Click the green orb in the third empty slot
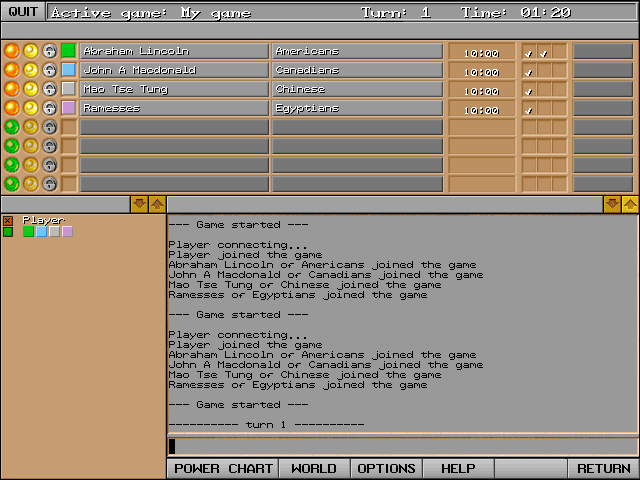The height and width of the screenshot is (480, 640). tap(11, 165)
